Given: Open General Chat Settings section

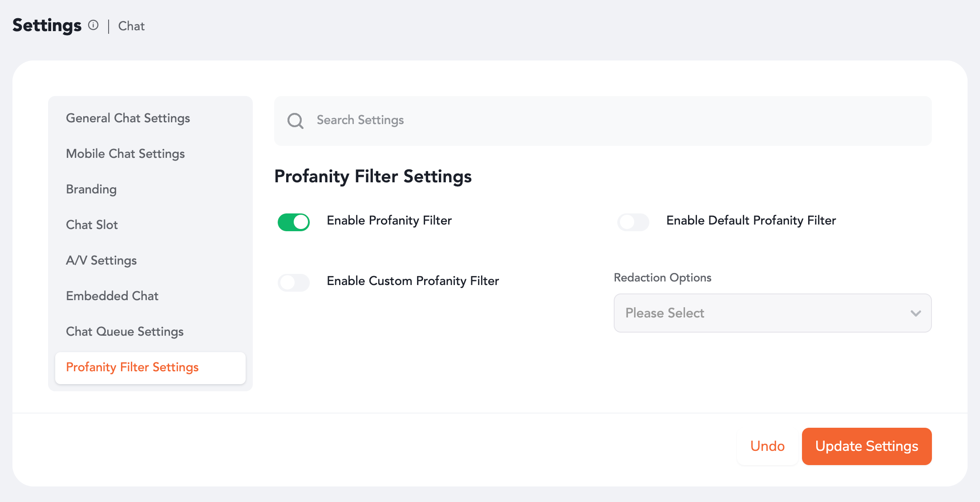Looking at the screenshot, I should click(x=128, y=118).
